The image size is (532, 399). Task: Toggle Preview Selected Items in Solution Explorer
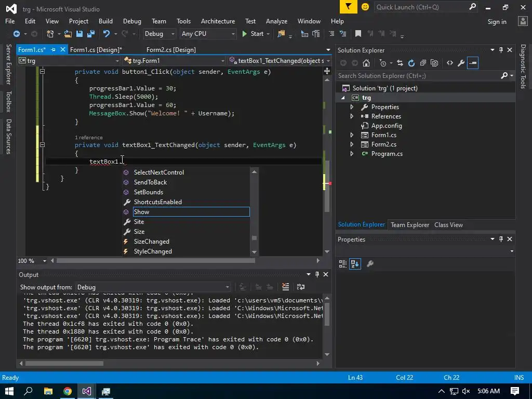tap(473, 63)
